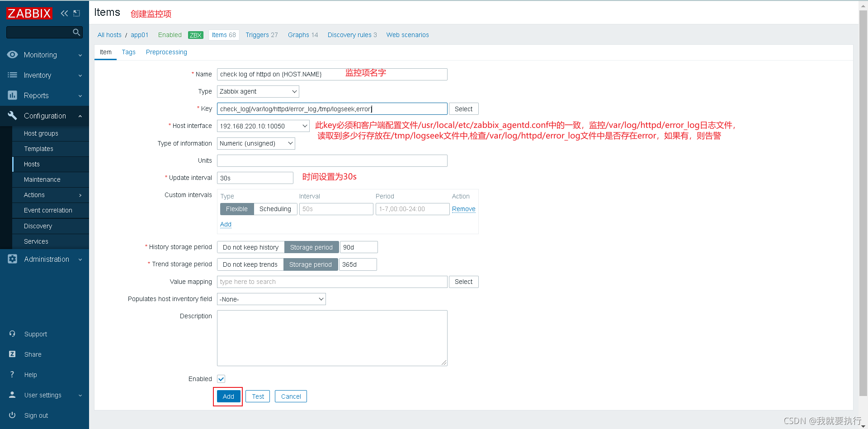The height and width of the screenshot is (429, 868).
Task: Toggle the Enabled checkbox
Action: [221, 379]
